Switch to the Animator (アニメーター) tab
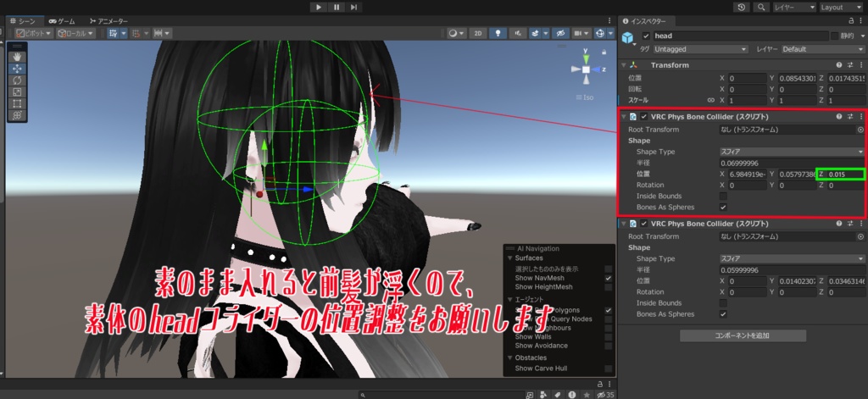The width and height of the screenshot is (868, 399). pos(108,20)
